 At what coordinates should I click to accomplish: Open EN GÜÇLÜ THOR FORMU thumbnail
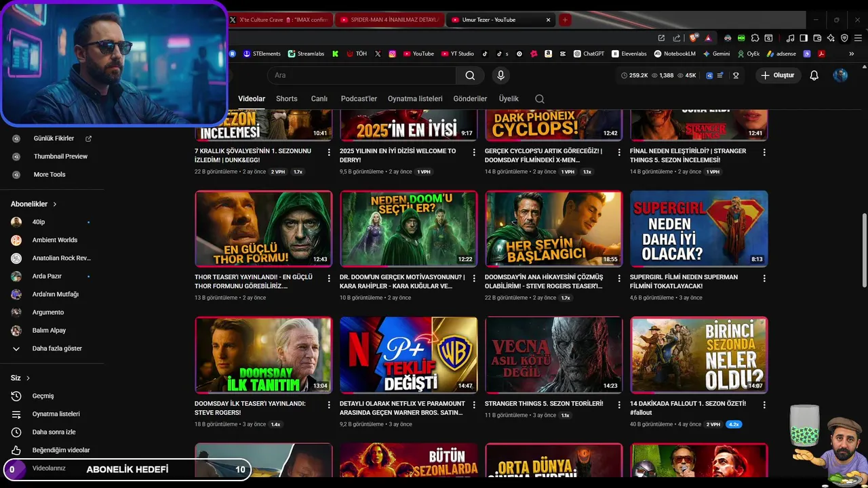click(264, 228)
